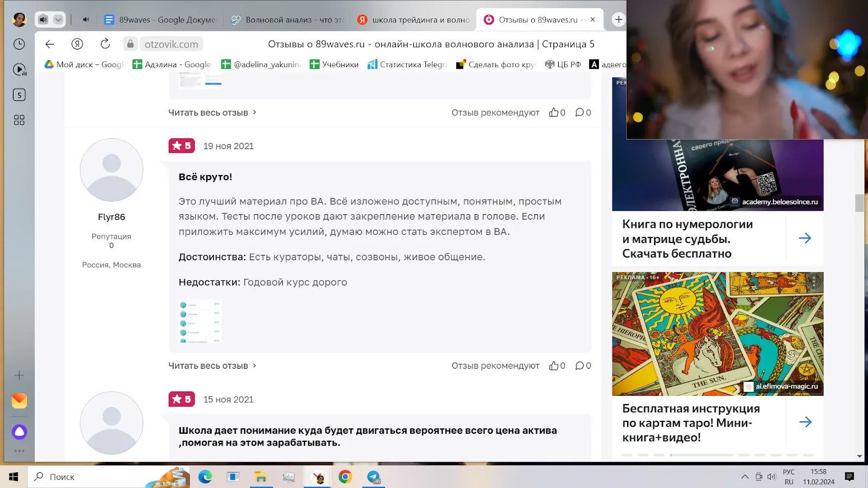Viewport: 868px width, 488px height.
Task: Click the otzovik.com address field
Action: tap(171, 44)
